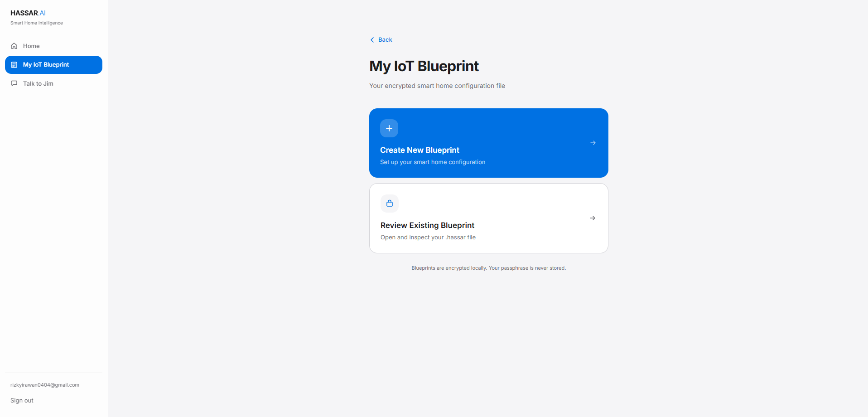
Task: Click the Talk to Jim chat bubble icon
Action: pyautogui.click(x=14, y=83)
